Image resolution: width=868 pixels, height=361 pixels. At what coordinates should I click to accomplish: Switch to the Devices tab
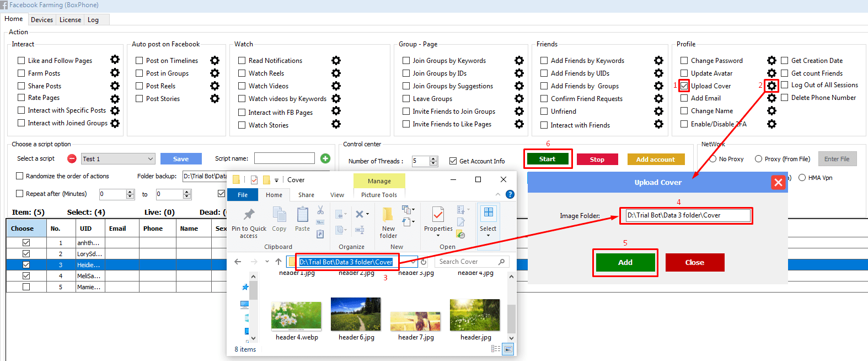pyautogui.click(x=42, y=20)
